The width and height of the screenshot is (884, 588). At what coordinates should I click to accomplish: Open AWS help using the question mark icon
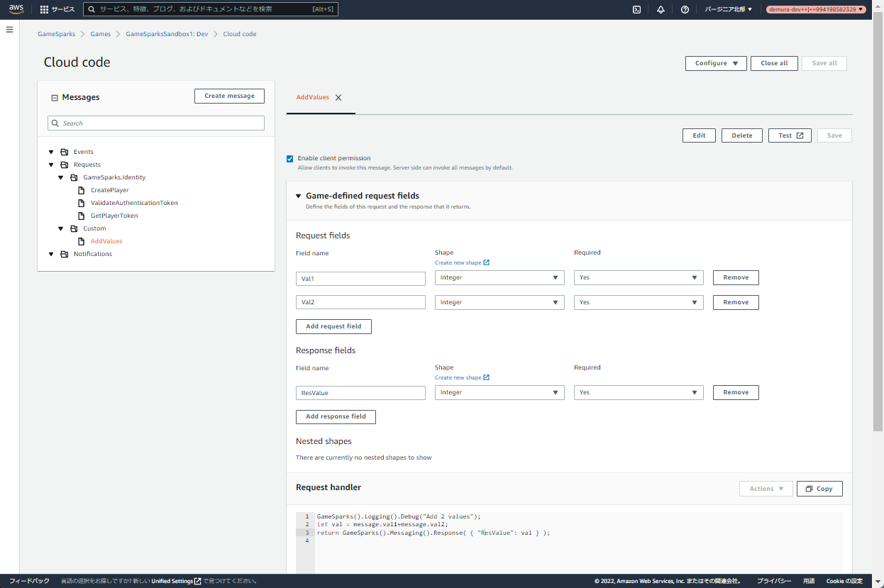pos(685,9)
